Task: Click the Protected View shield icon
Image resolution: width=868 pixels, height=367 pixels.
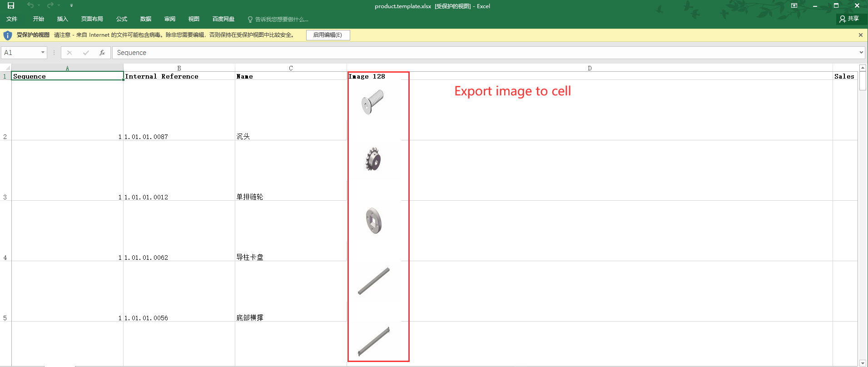Action: tap(7, 35)
